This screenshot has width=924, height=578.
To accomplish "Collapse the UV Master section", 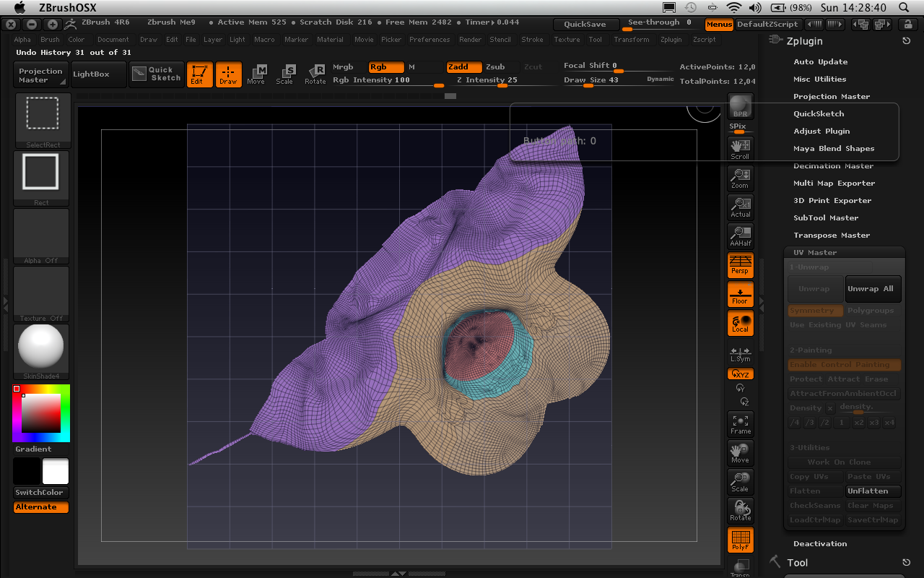I will pos(815,253).
